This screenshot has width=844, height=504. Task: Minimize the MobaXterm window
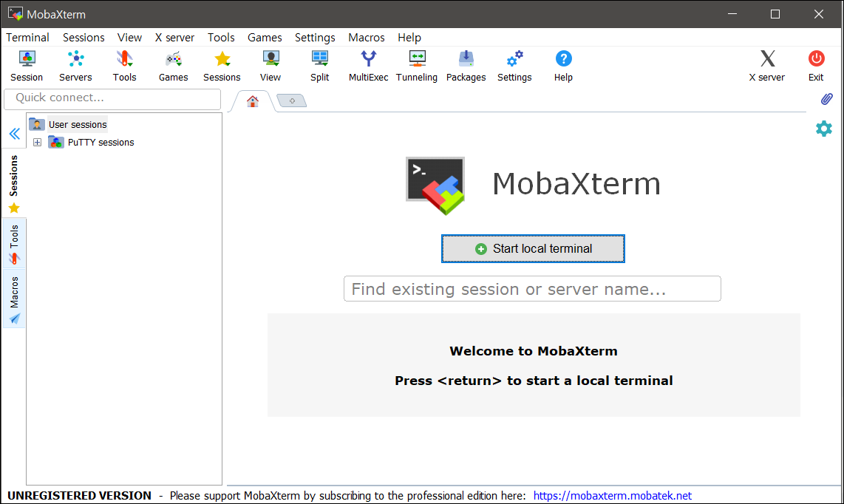pyautogui.click(x=732, y=14)
